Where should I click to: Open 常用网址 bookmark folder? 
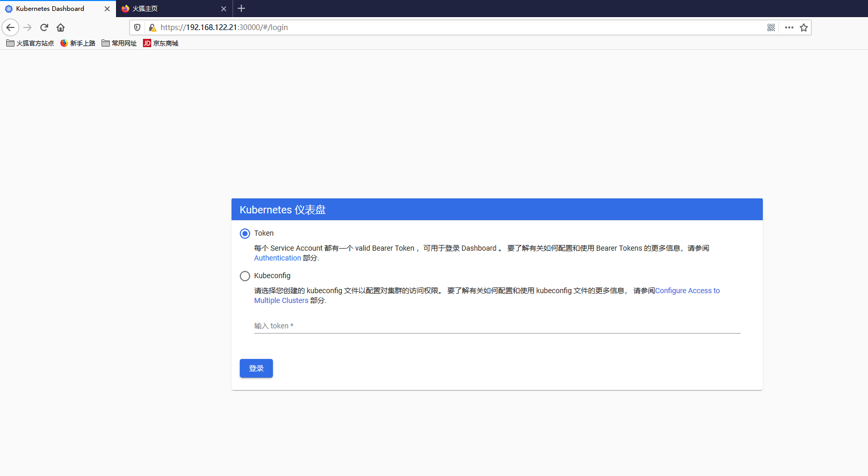(119, 44)
